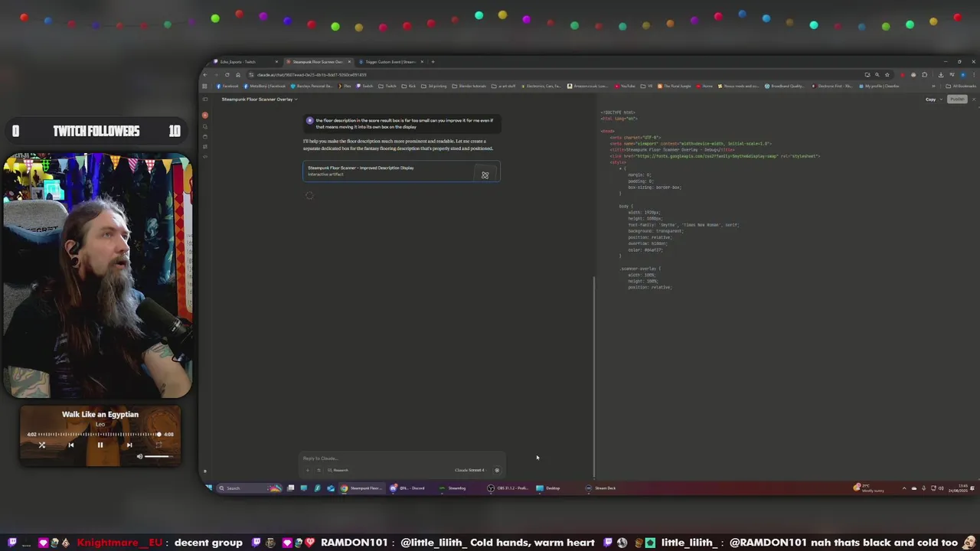
Task: Toggle shuffle in the music player
Action: tap(42, 445)
